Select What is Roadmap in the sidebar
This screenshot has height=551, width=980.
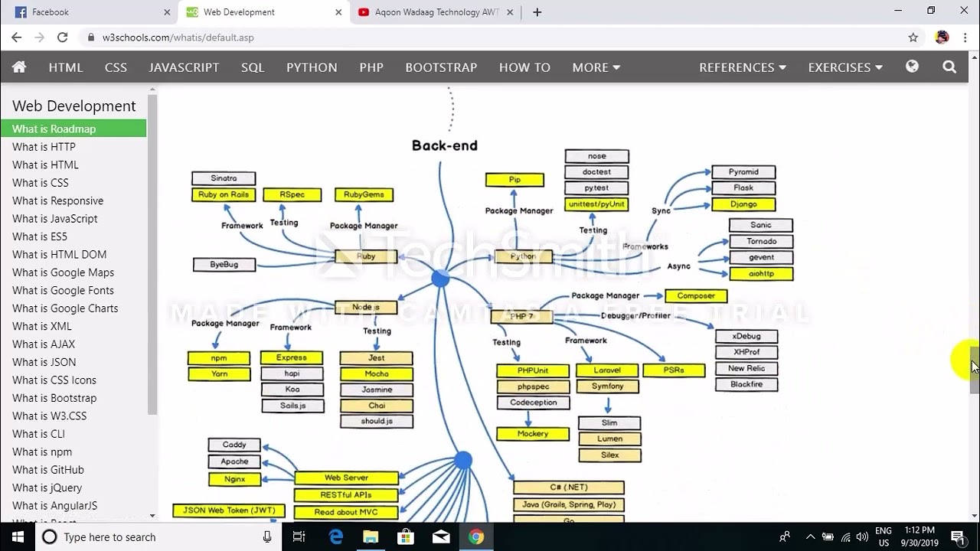73,129
